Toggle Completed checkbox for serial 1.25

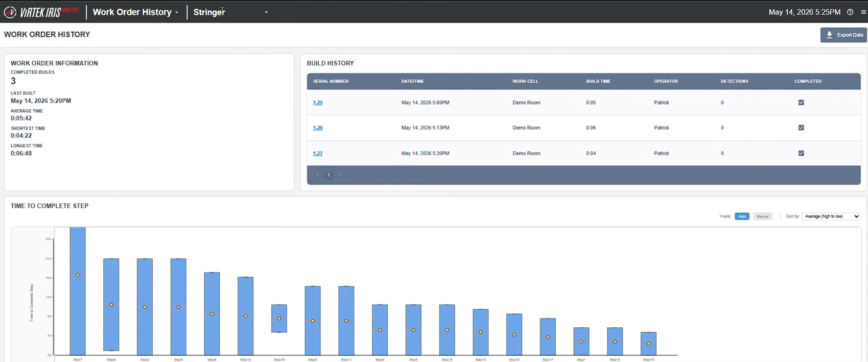[801, 103]
